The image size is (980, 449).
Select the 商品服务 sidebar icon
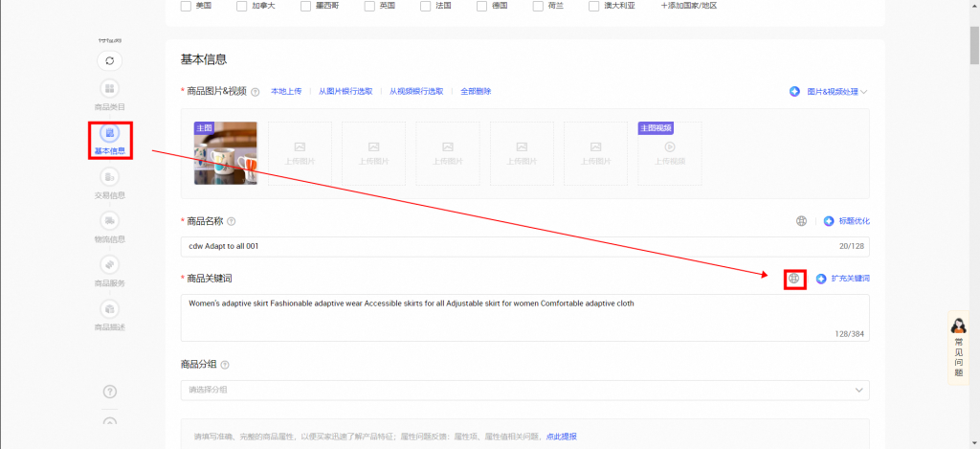tap(110, 264)
